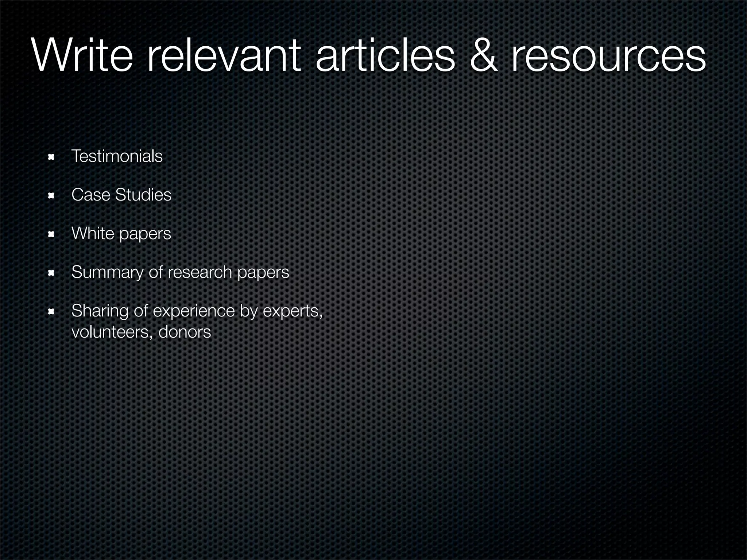Viewport: 747px width, 560px height.
Task: Select the word 'Studies' in second bullet
Action: pyautogui.click(x=143, y=195)
